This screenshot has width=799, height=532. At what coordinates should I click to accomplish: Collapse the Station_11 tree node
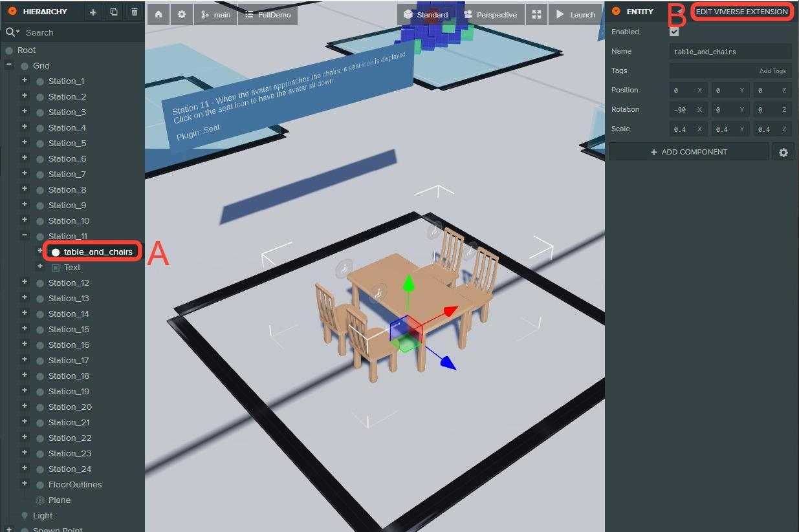25,236
